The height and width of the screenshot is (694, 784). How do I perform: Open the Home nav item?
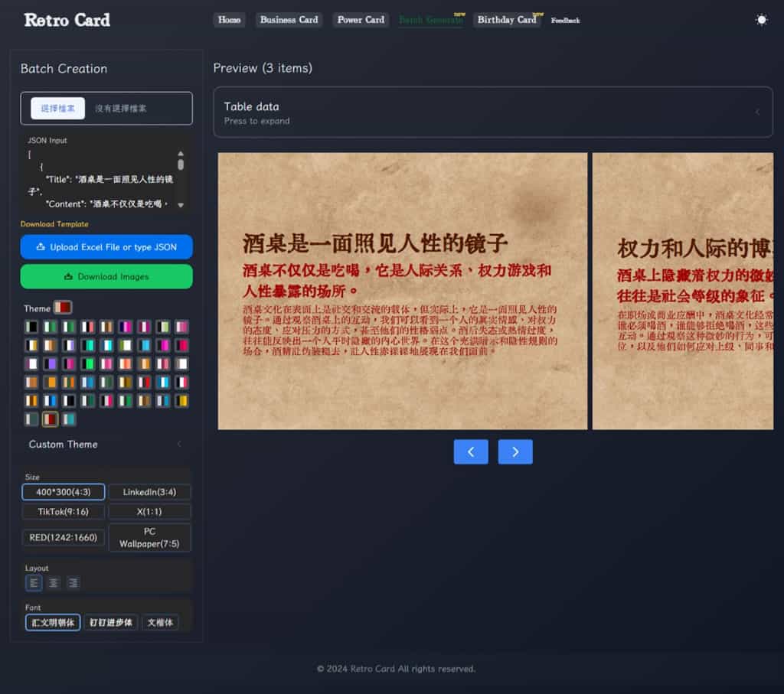tap(230, 20)
